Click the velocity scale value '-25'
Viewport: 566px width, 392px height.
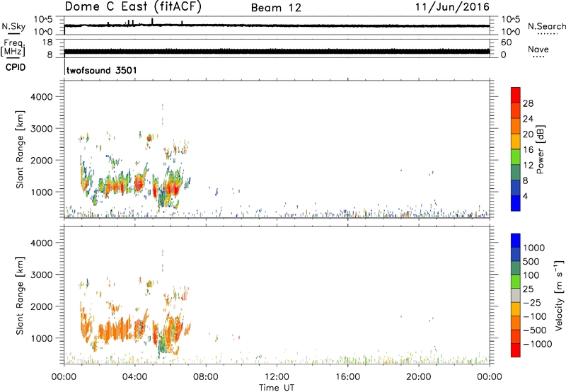point(532,302)
